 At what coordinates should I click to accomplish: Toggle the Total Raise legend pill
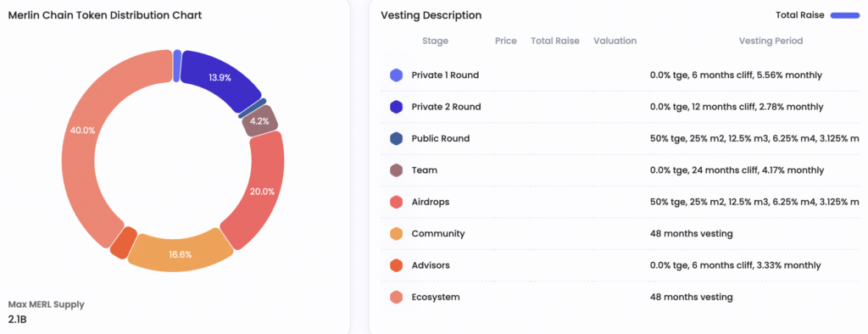pos(846,15)
